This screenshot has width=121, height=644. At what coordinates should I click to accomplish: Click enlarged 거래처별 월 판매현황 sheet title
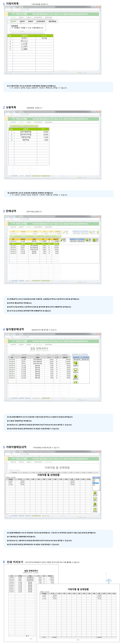(49, 475)
